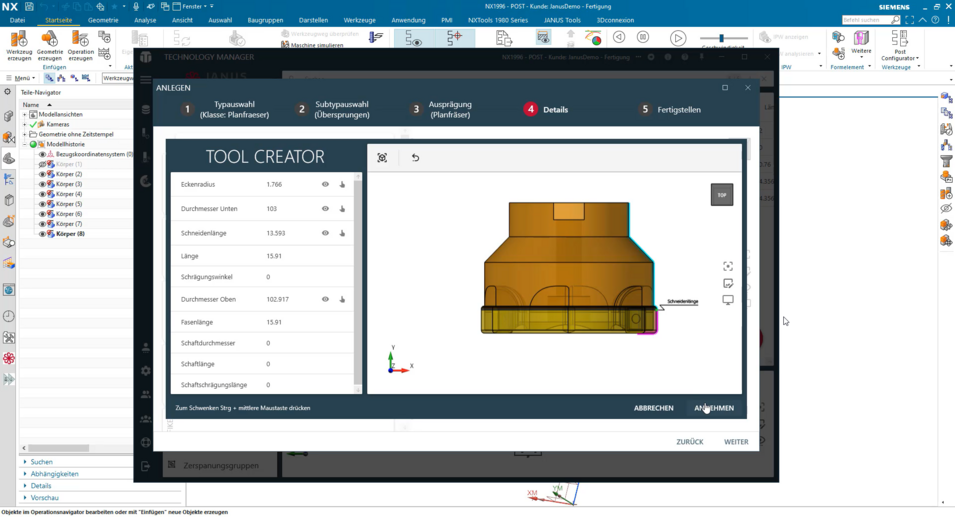Image resolution: width=955 pixels, height=517 pixels.
Task: Pick Durchmesser Unten from model icon
Action: tap(342, 209)
